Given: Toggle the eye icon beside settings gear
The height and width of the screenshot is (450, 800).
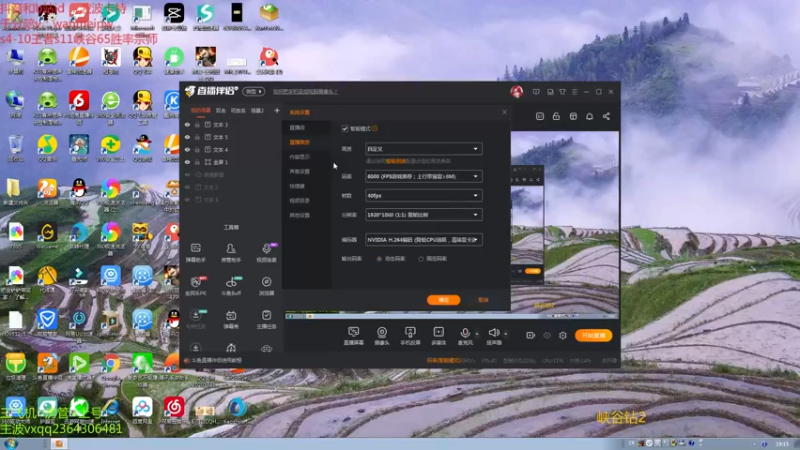Looking at the screenshot, I should [x=546, y=335].
